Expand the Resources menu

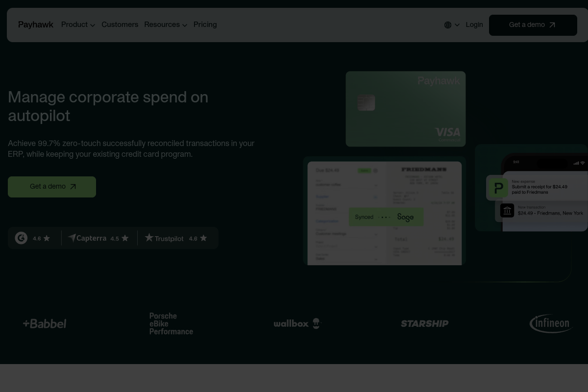[166, 25]
